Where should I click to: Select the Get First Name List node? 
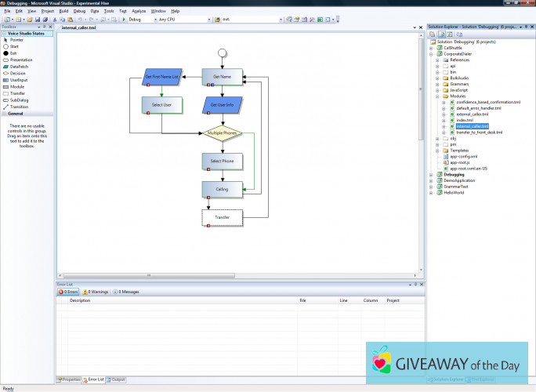162,78
